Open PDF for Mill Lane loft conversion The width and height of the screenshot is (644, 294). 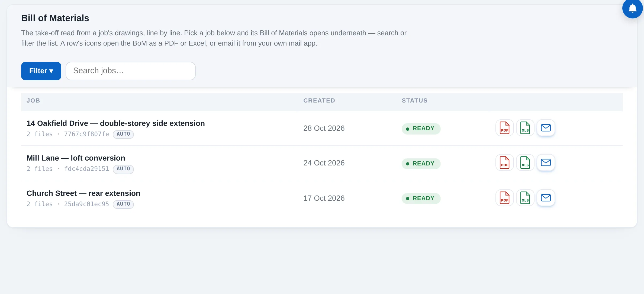point(504,162)
